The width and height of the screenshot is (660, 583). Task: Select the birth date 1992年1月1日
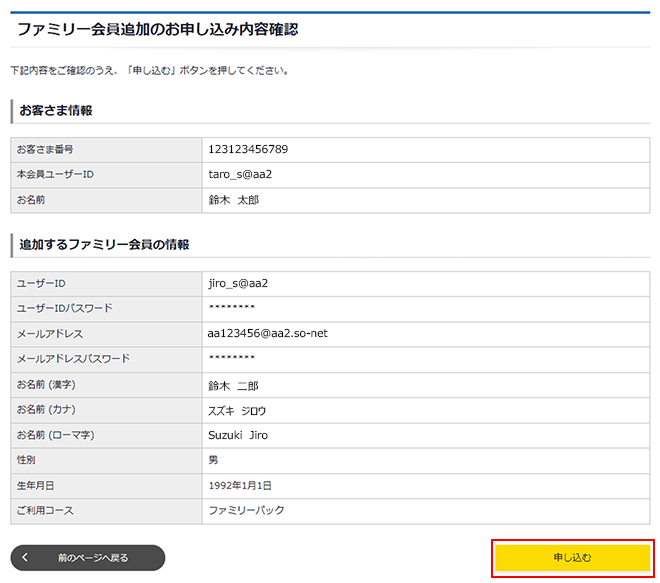[240, 485]
